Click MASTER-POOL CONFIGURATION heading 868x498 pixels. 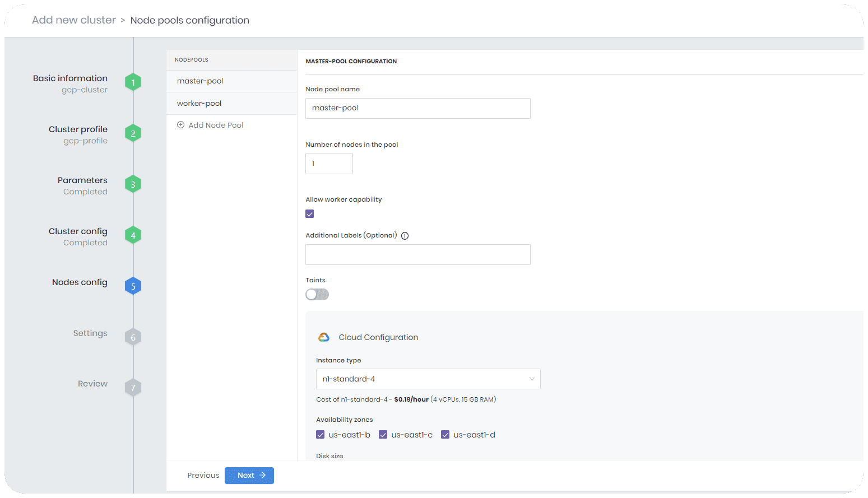tap(351, 62)
